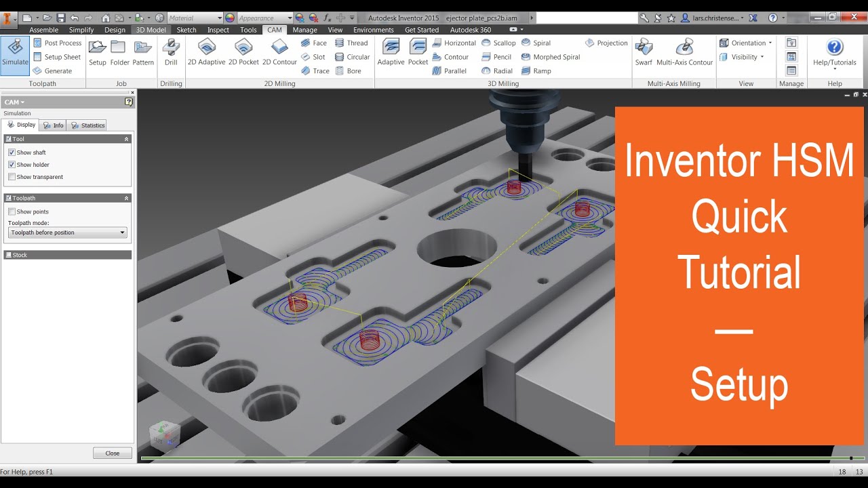Create a new job Setup

pos(98,53)
